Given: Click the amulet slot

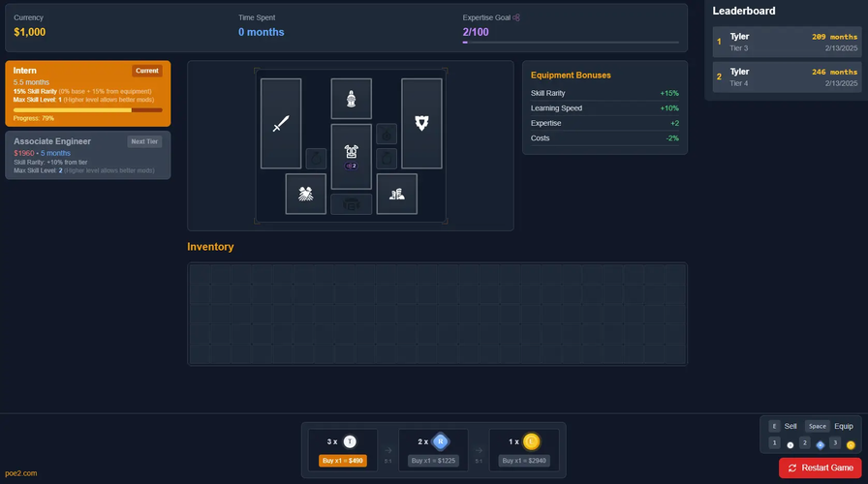Looking at the screenshot, I should (386, 134).
